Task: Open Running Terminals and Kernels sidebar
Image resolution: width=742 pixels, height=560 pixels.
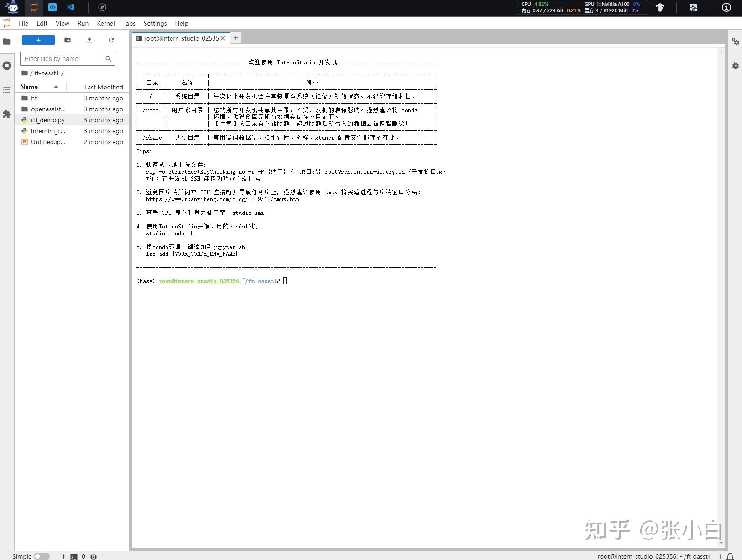Action: (7, 66)
